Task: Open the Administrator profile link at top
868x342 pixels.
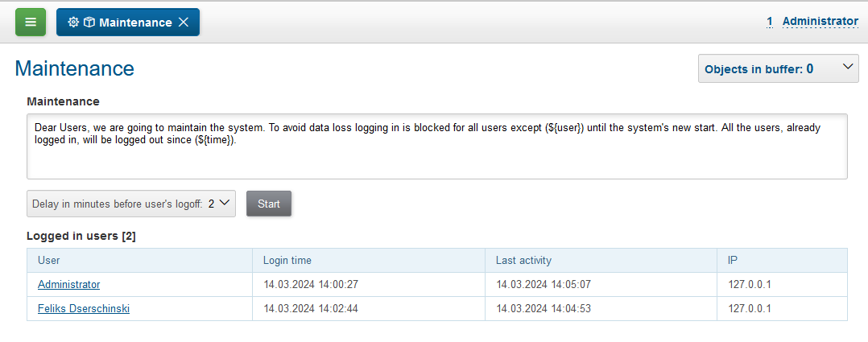Action: (x=820, y=22)
